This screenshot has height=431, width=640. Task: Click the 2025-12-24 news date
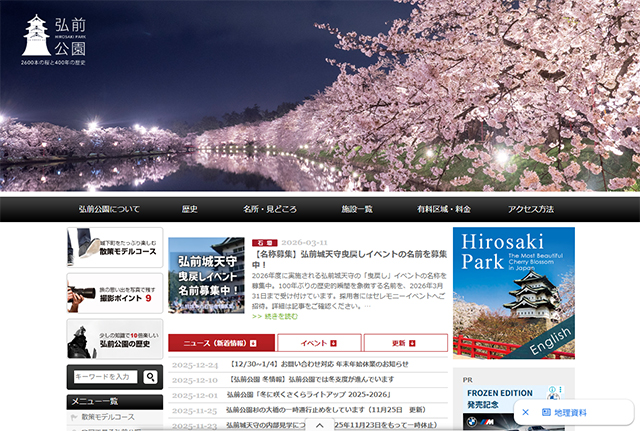click(x=195, y=365)
